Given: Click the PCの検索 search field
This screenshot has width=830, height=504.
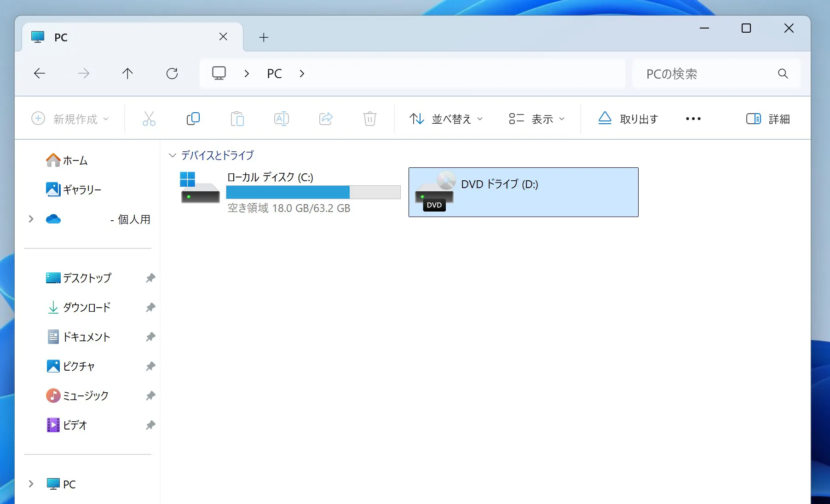Looking at the screenshot, I should click(x=709, y=74).
